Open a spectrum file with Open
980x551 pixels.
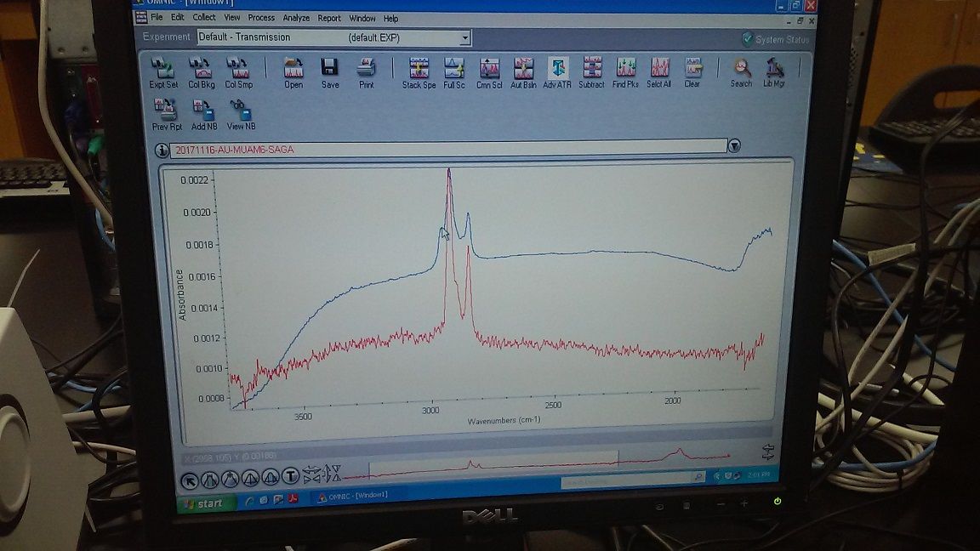293,72
